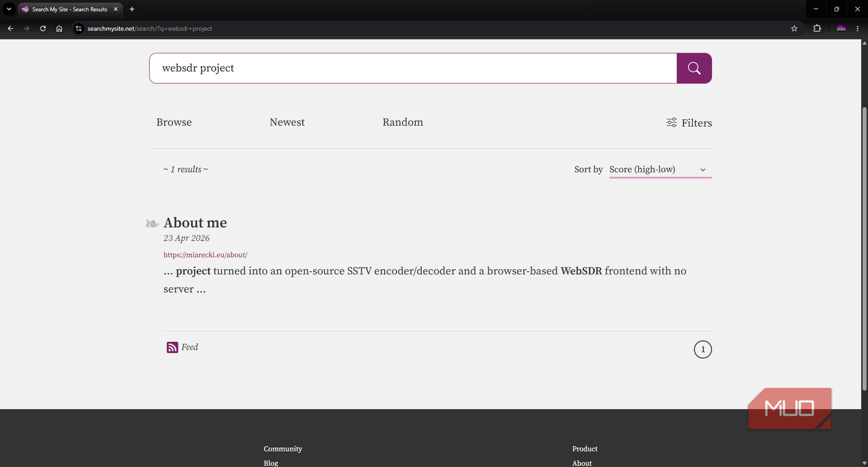This screenshot has width=868, height=467.
Task: Select the Newest navigation item
Action: (287, 122)
